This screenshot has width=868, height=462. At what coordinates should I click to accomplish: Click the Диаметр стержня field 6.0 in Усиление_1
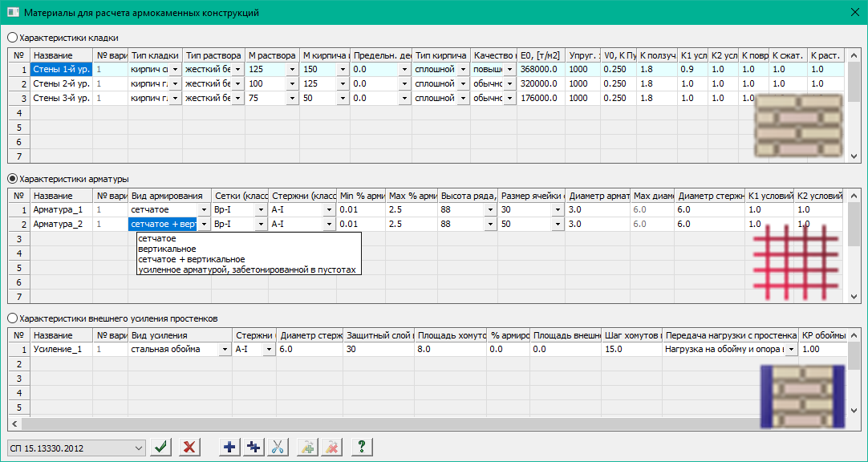[309, 350]
